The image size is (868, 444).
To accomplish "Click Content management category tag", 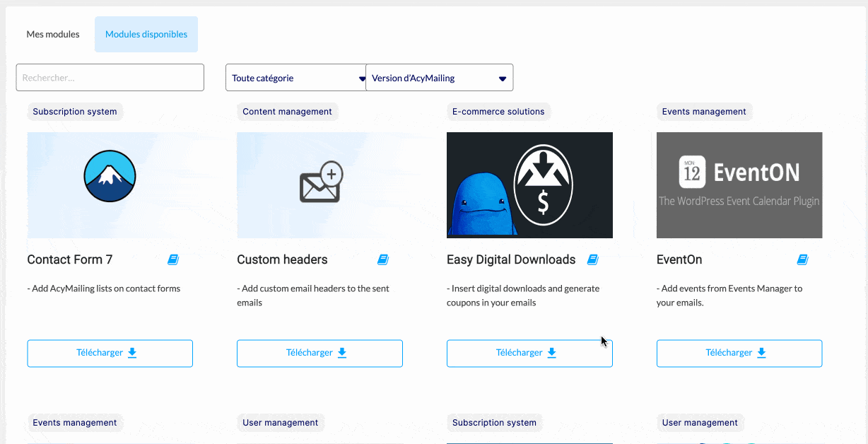I will [x=287, y=112].
